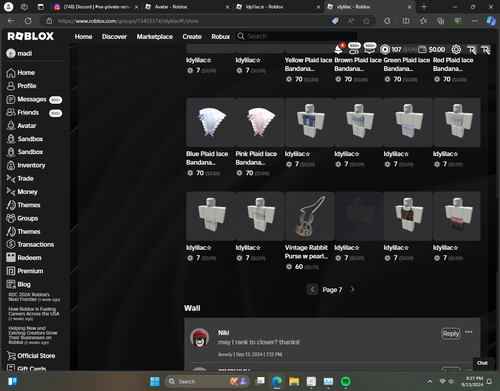Open the Chat panel
Viewport: 500px width, 391px height.
pyautogui.click(x=482, y=363)
